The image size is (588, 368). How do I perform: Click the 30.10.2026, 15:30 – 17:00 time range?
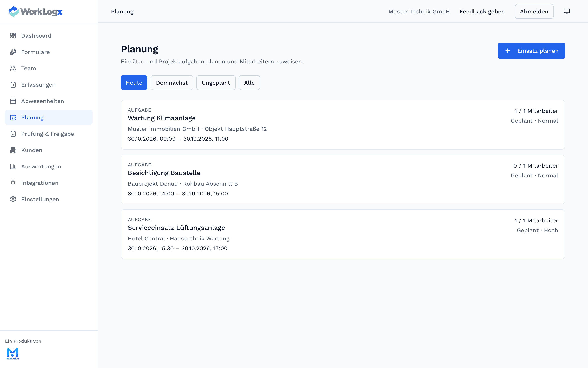(178, 248)
